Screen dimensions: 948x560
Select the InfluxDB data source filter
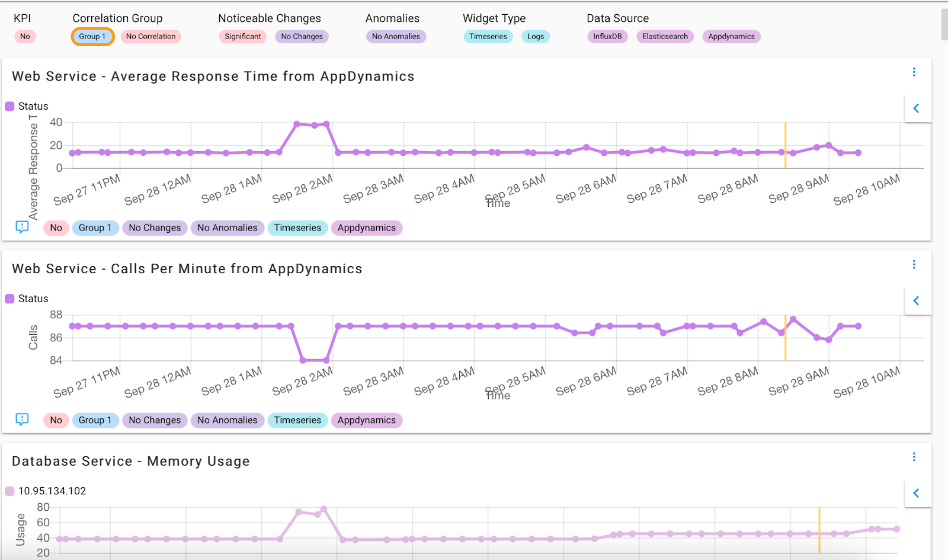click(607, 36)
